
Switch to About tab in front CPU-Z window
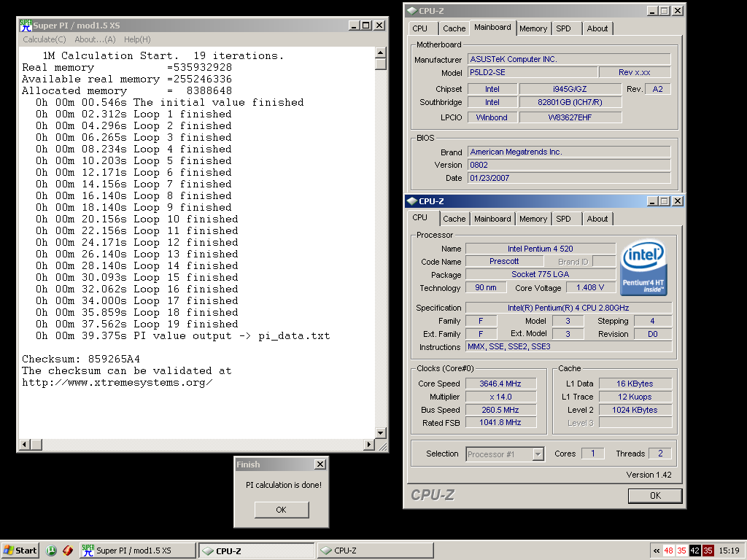click(597, 219)
